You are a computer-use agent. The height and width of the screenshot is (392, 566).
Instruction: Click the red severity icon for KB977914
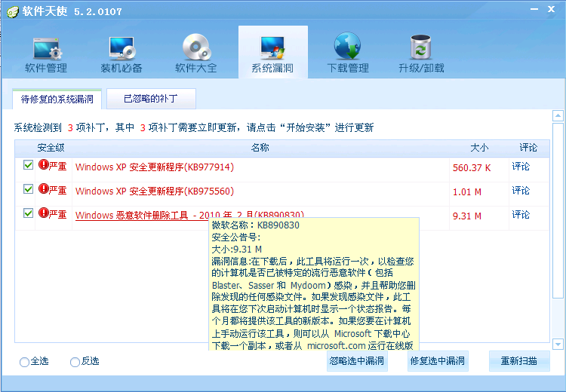tap(44, 165)
